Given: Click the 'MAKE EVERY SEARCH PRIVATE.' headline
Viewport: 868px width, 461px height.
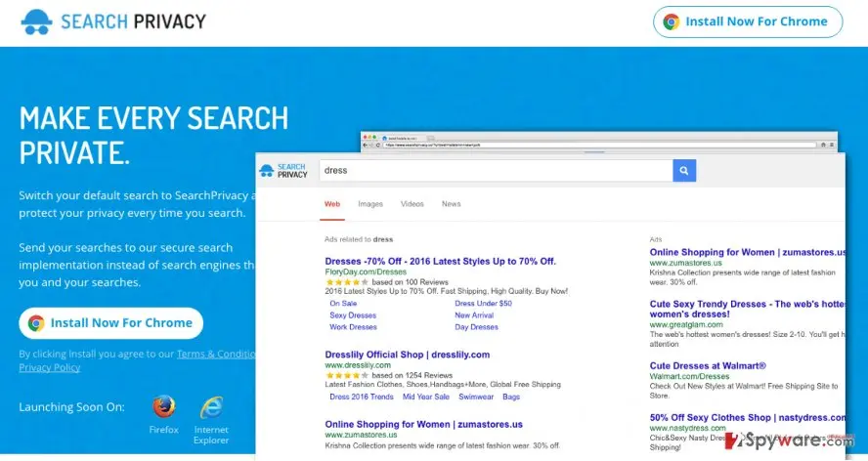Looking at the screenshot, I should [153, 136].
